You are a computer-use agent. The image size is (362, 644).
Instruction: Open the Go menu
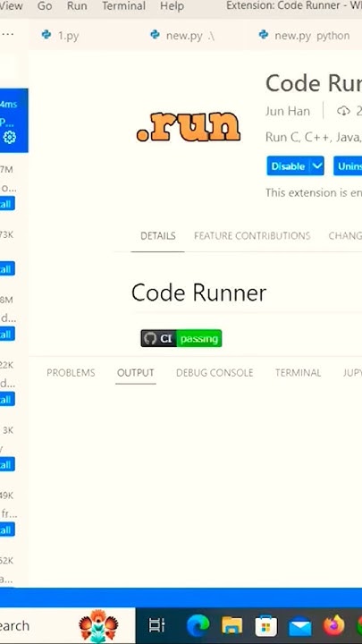click(x=45, y=6)
